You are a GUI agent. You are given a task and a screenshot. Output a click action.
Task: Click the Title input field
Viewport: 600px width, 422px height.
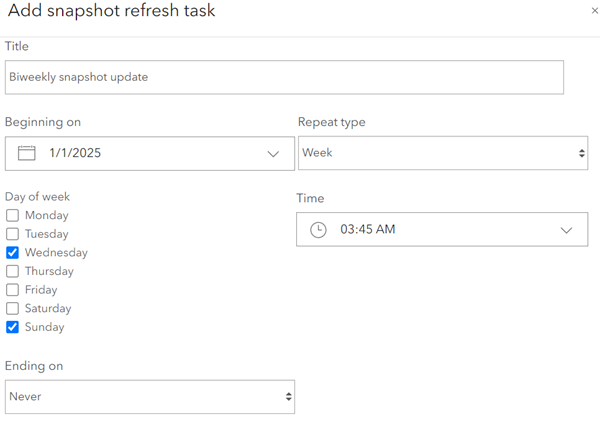pyautogui.click(x=284, y=77)
